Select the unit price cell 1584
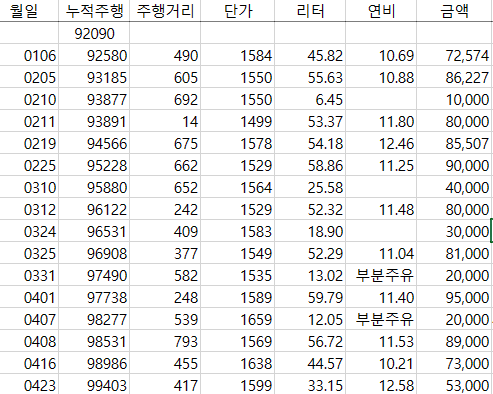Image resolution: width=493 pixels, height=394 pixels. click(238, 55)
